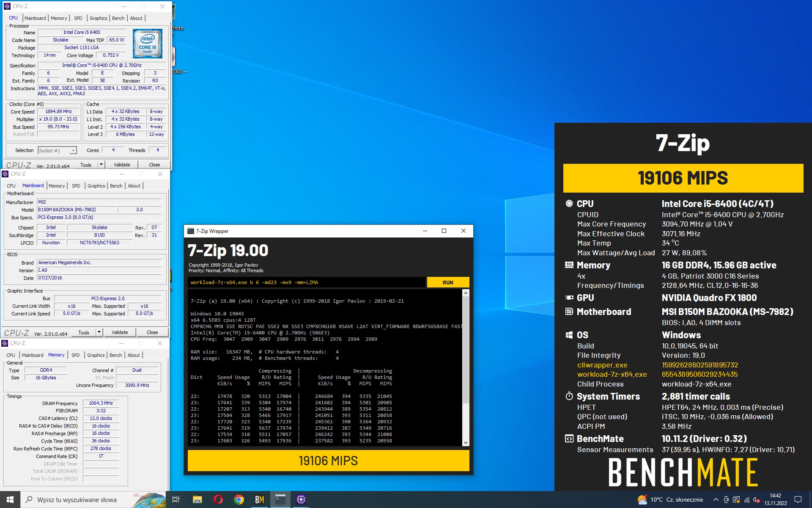Show hidden tray icons with the chevron
This screenshot has height=508, width=812.
(x=716, y=500)
